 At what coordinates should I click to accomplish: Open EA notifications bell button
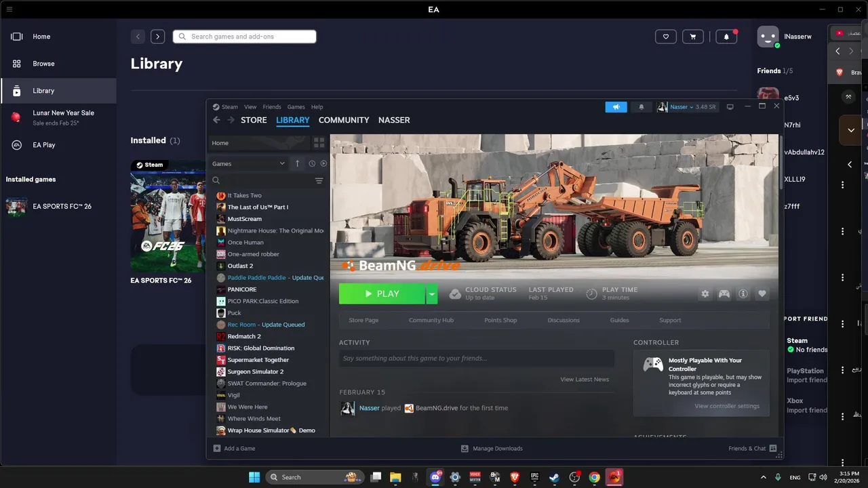[726, 37]
